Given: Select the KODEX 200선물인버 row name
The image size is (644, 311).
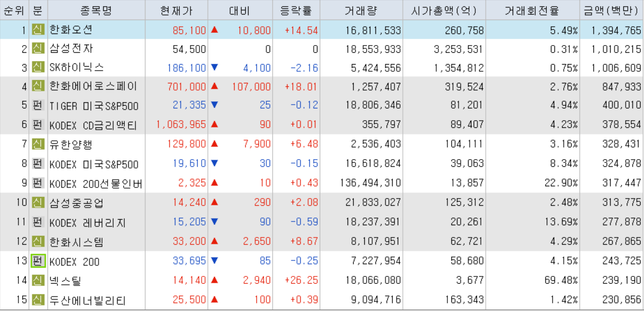Looking at the screenshot, I should click(96, 184).
